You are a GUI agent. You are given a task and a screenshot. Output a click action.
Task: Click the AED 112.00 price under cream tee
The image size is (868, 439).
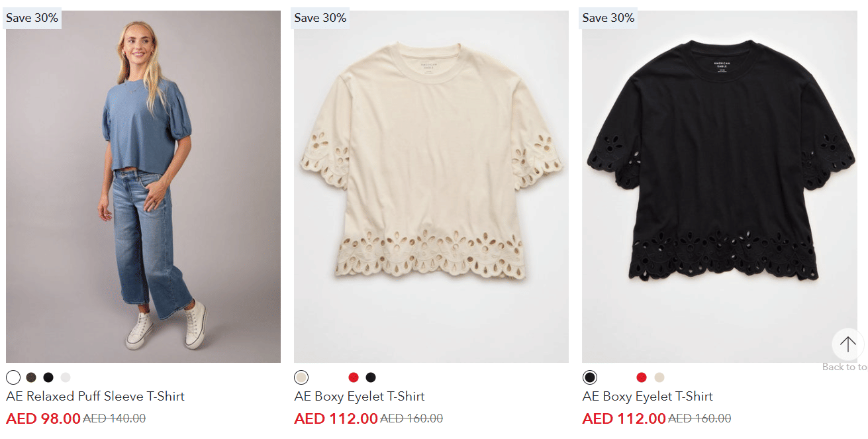336,418
